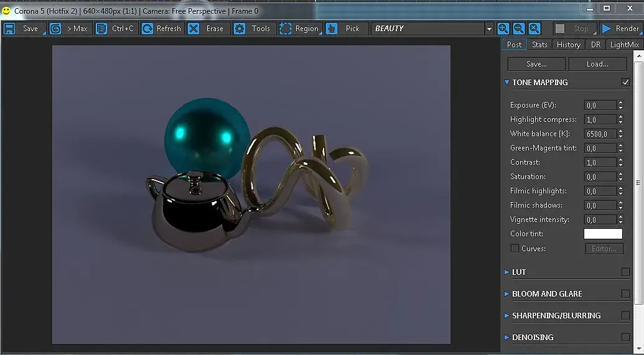Enable the Bloom and Glare checkbox
The height and width of the screenshot is (355, 644).
(625, 293)
